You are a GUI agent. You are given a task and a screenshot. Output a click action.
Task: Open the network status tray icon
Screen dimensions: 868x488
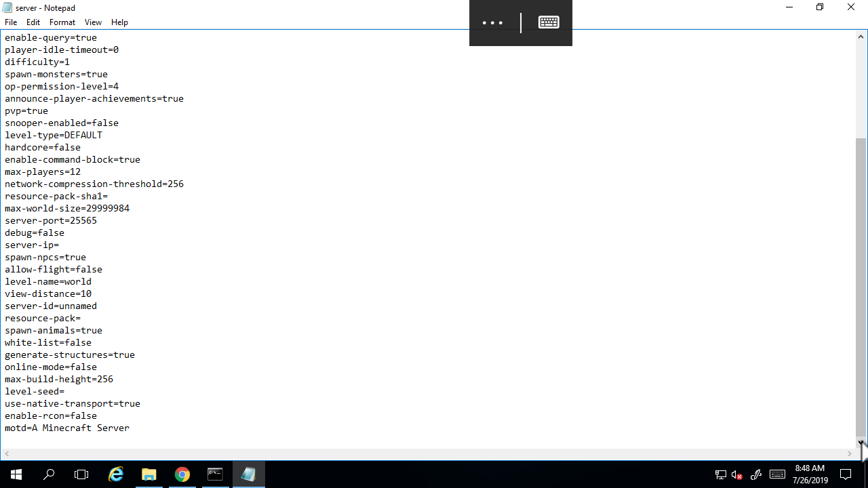(721, 474)
